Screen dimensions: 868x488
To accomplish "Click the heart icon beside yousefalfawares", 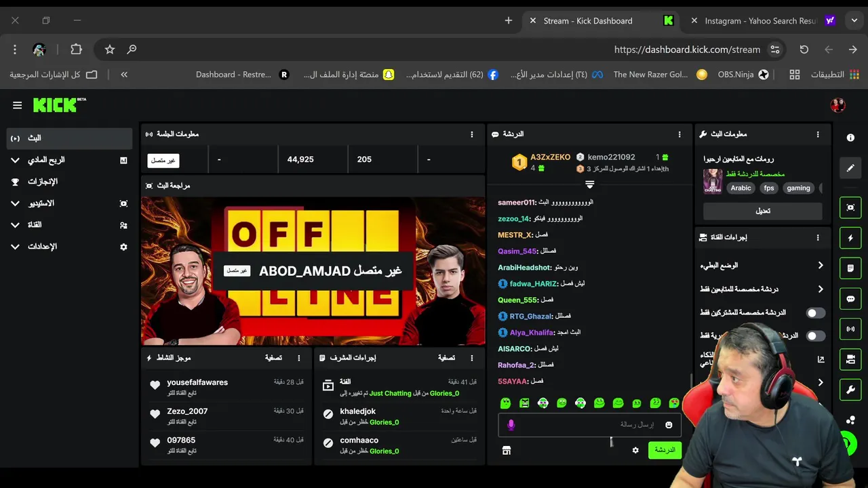I will click(155, 385).
